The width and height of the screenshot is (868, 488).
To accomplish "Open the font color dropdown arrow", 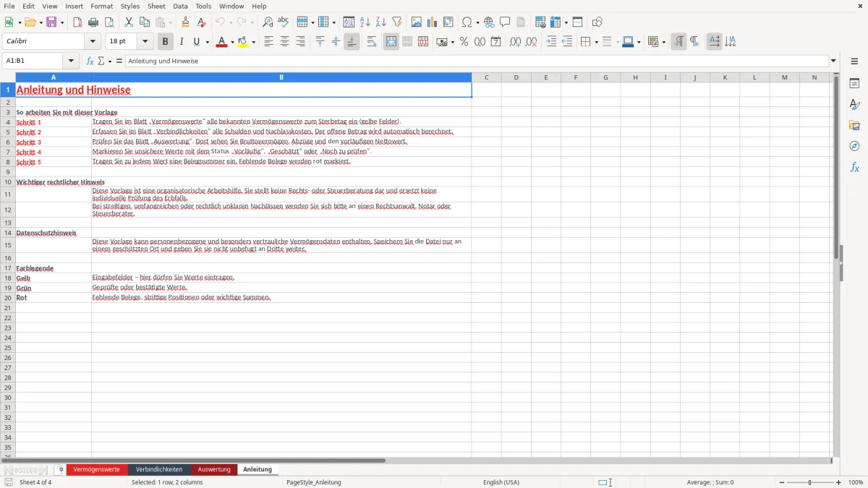I will click(231, 42).
